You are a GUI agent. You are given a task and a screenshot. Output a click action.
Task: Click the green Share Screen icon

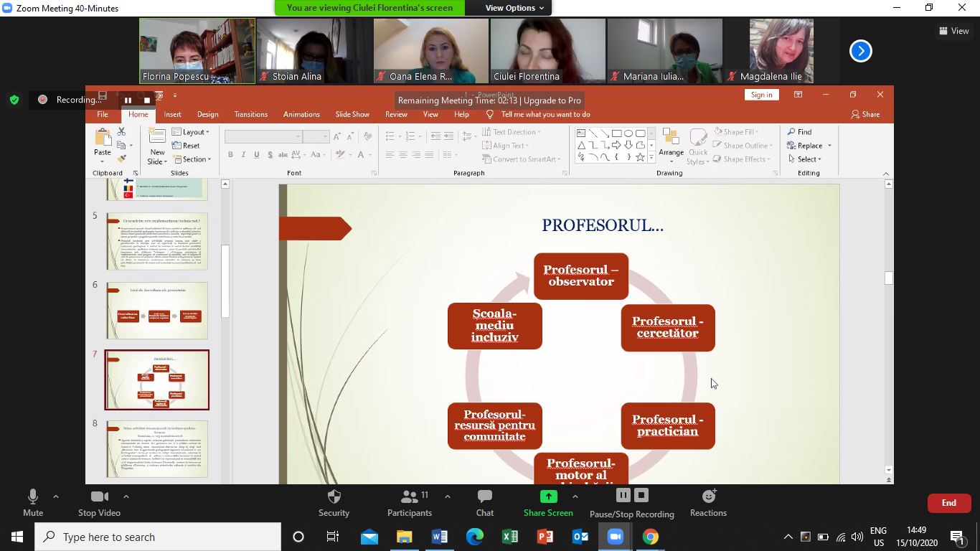pos(548,496)
